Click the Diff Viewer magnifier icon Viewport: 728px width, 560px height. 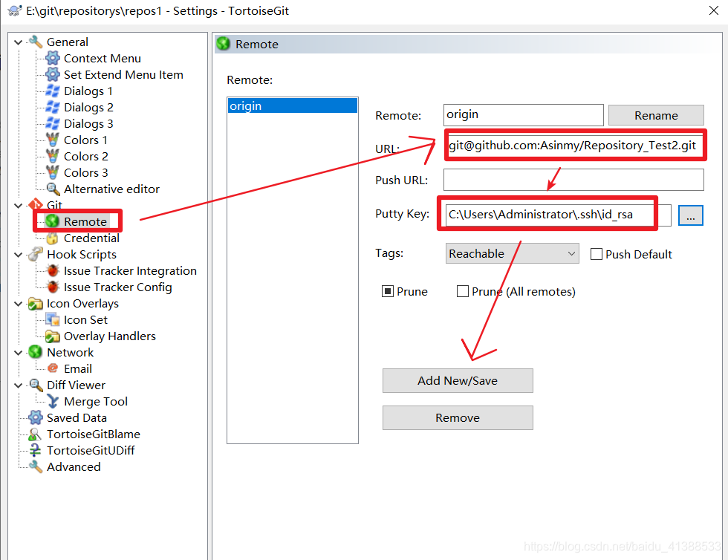pos(36,385)
